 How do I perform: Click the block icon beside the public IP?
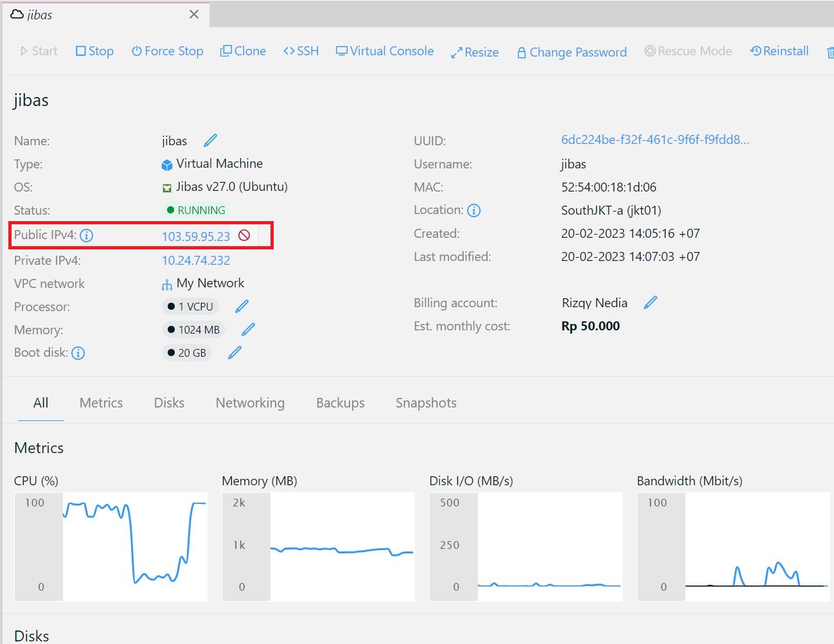click(244, 235)
